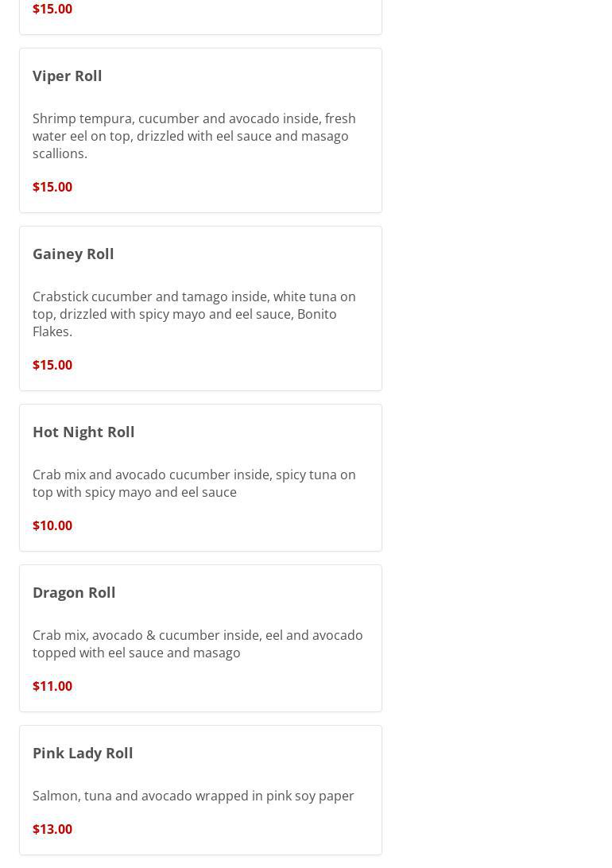Click the Pink Lady Roll $13.00 price
This screenshot has width=612, height=868.
tap(52, 829)
